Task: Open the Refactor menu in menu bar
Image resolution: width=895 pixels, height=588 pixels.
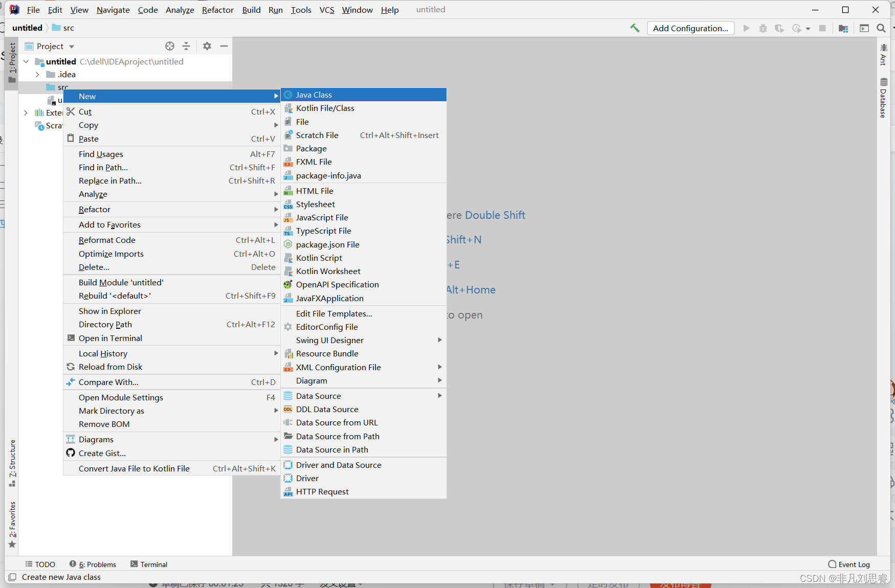Action: tap(217, 10)
